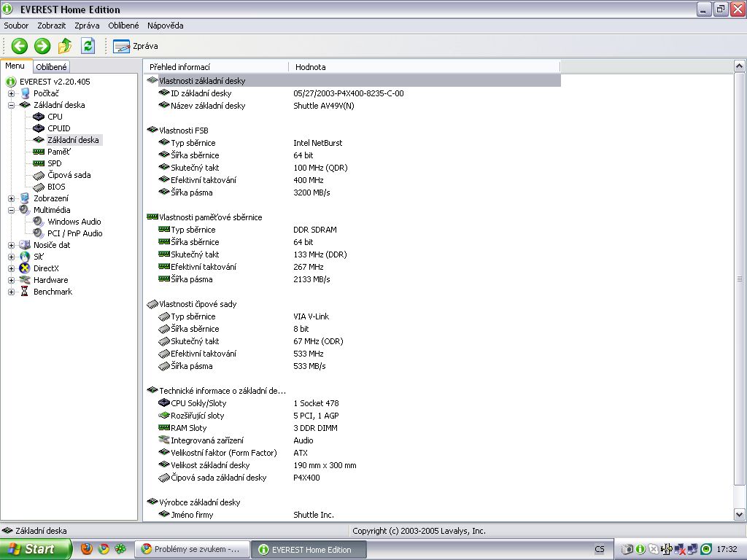Select the Jméno firmy row
Viewport: 747px width, 560px height.
point(352,515)
